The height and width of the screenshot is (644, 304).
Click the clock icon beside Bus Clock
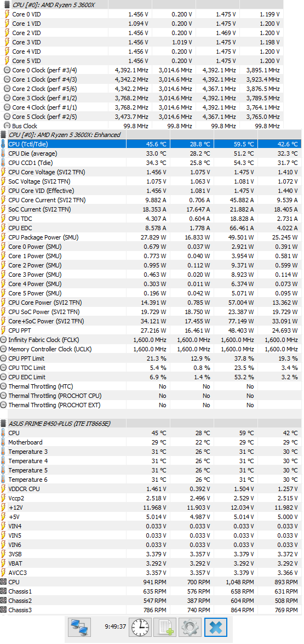[x=7, y=126]
